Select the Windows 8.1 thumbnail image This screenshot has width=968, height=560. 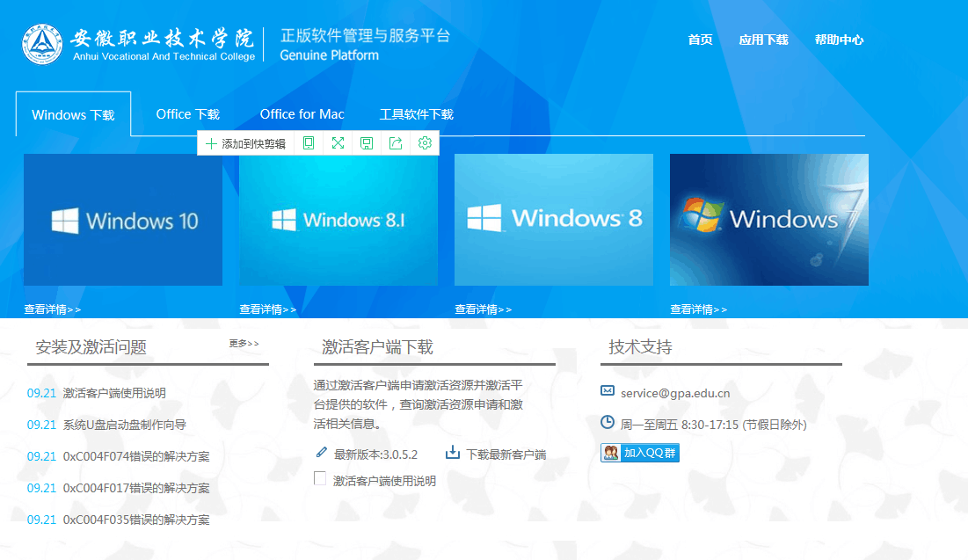click(338, 220)
